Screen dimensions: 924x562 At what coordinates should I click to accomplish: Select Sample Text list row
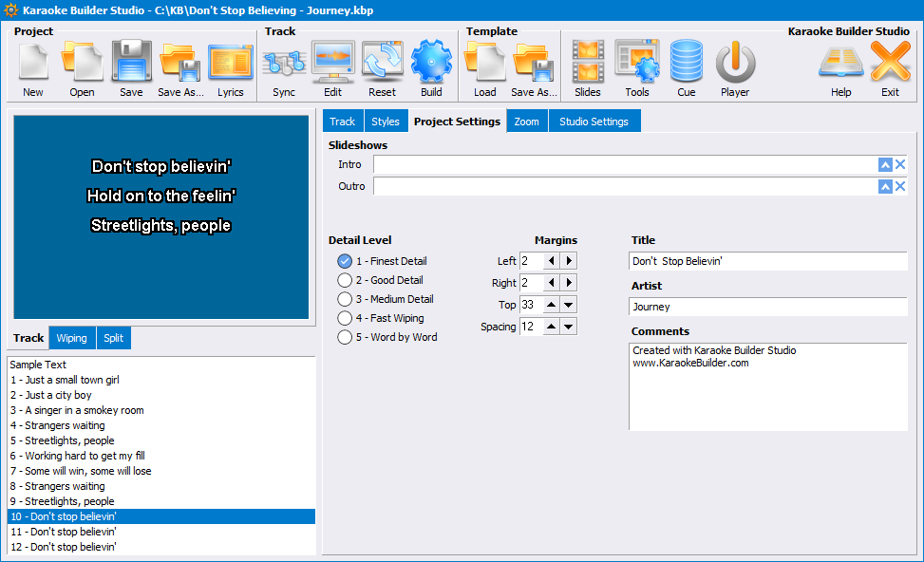tap(161, 365)
